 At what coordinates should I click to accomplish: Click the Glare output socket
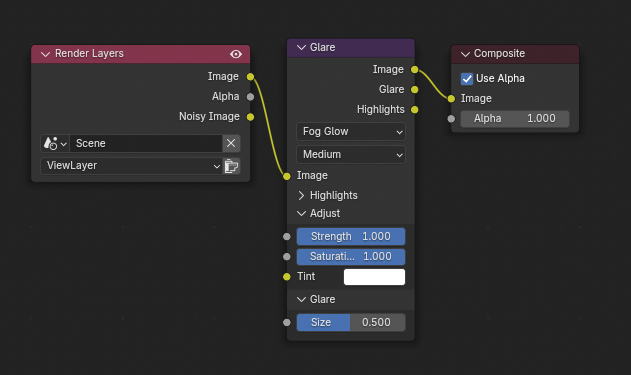tap(414, 89)
